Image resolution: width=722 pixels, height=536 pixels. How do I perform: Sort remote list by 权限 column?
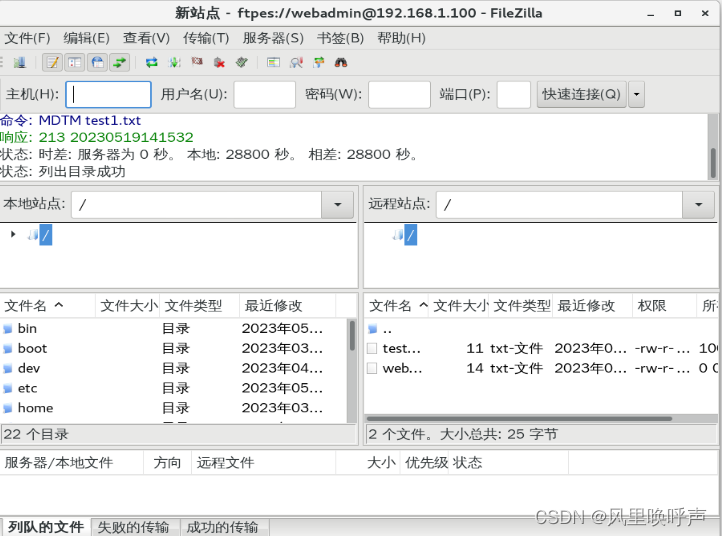click(x=664, y=305)
